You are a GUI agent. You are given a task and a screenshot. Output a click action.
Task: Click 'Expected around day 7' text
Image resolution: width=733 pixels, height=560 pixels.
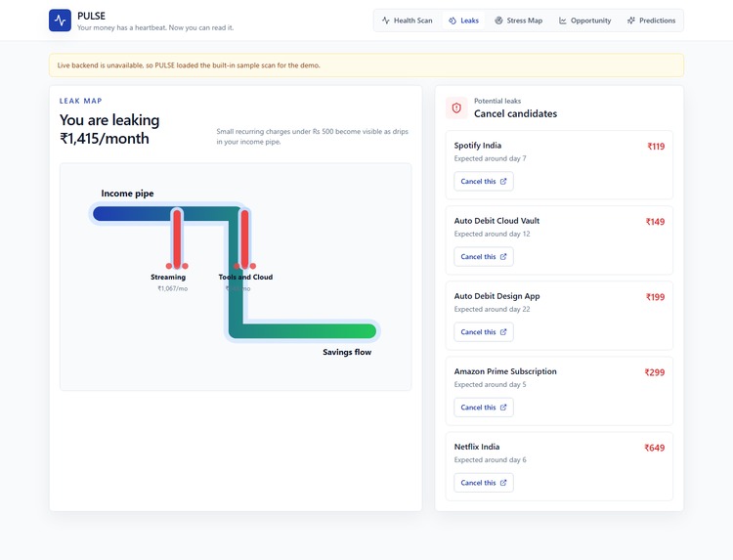[490, 158]
